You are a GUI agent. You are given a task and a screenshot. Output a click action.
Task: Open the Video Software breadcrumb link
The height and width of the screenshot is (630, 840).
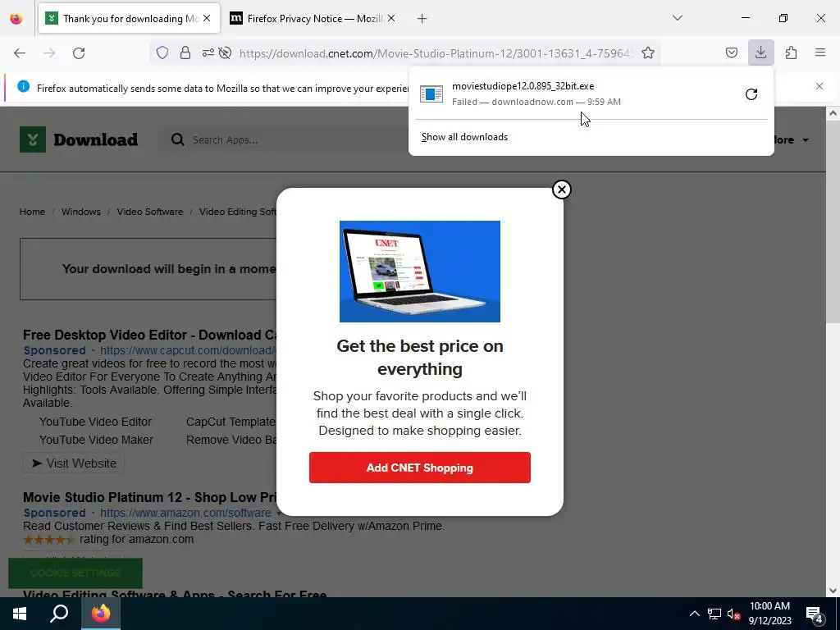point(150,212)
